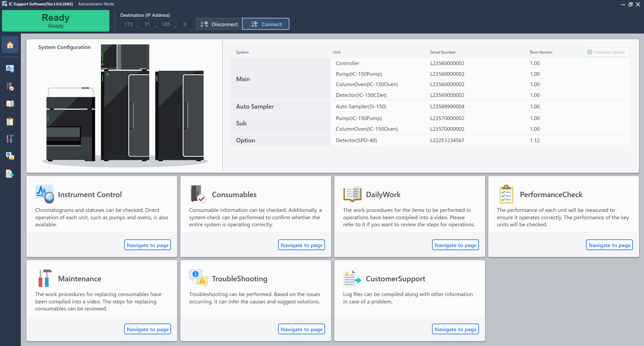Image resolution: width=644 pixels, height=346 pixels.
Task: Navigate to the TroubleShooting page
Action: 301,329
